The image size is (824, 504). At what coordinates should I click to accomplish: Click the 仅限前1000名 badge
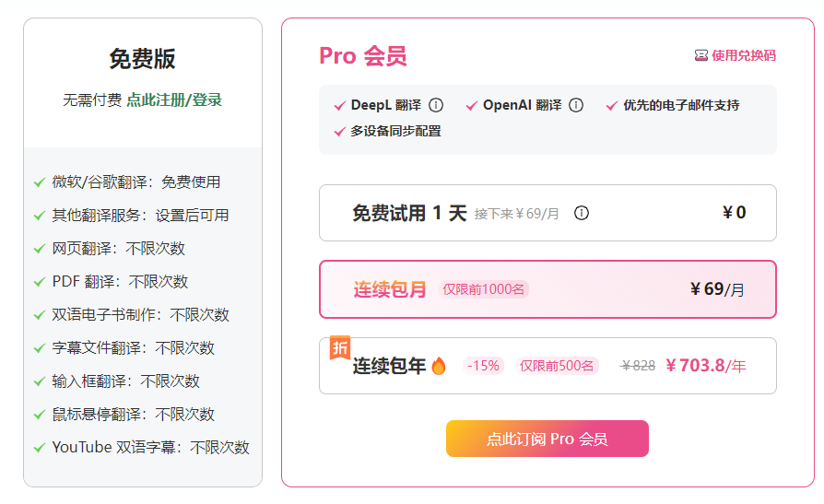coord(484,289)
